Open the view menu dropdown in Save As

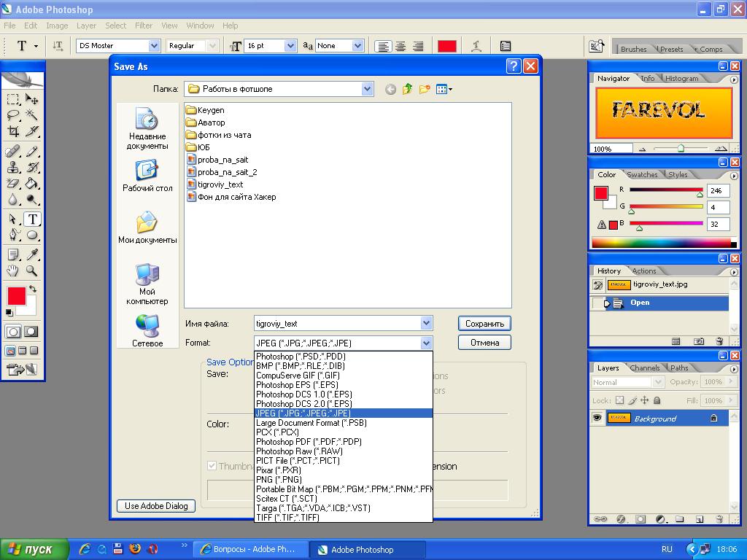tap(444, 89)
